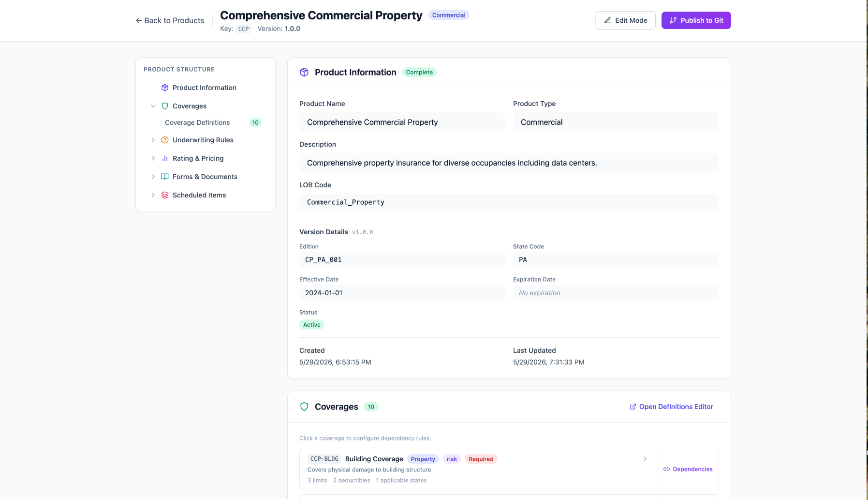Open Dependencies for Building Coverage
The image size is (868, 500).
point(688,469)
